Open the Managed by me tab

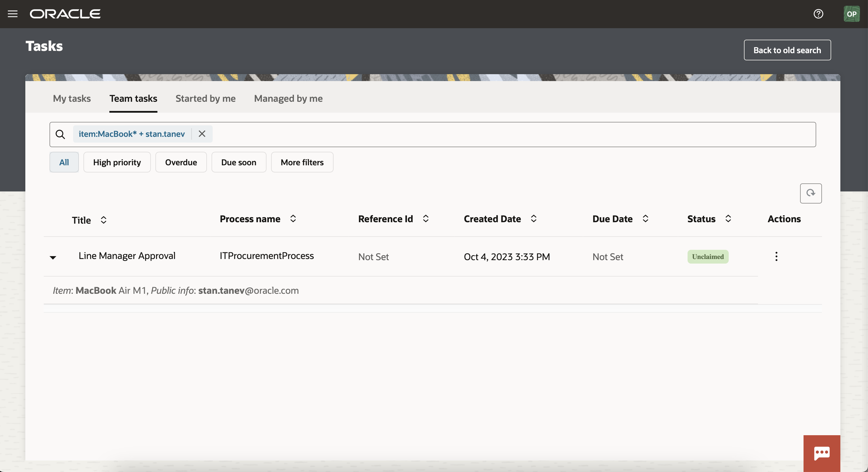pyautogui.click(x=288, y=99)
